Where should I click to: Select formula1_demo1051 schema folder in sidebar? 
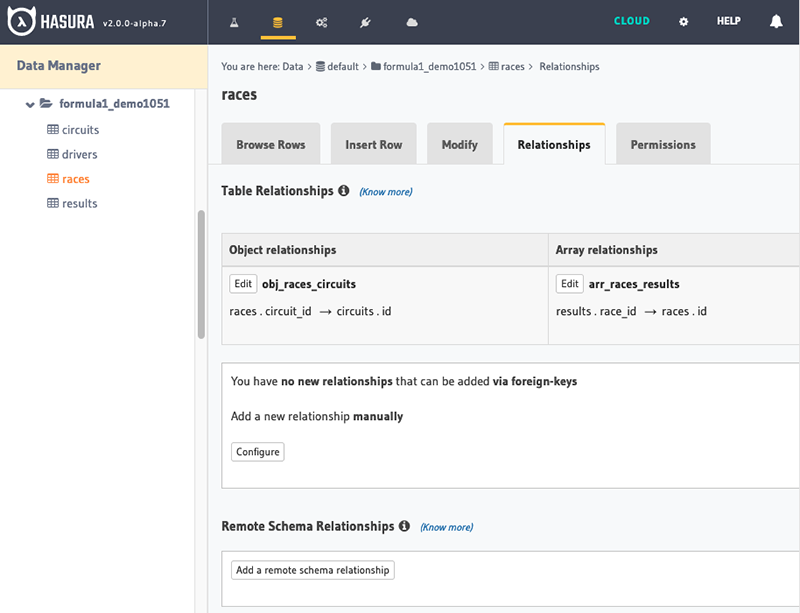coord(114,104)
